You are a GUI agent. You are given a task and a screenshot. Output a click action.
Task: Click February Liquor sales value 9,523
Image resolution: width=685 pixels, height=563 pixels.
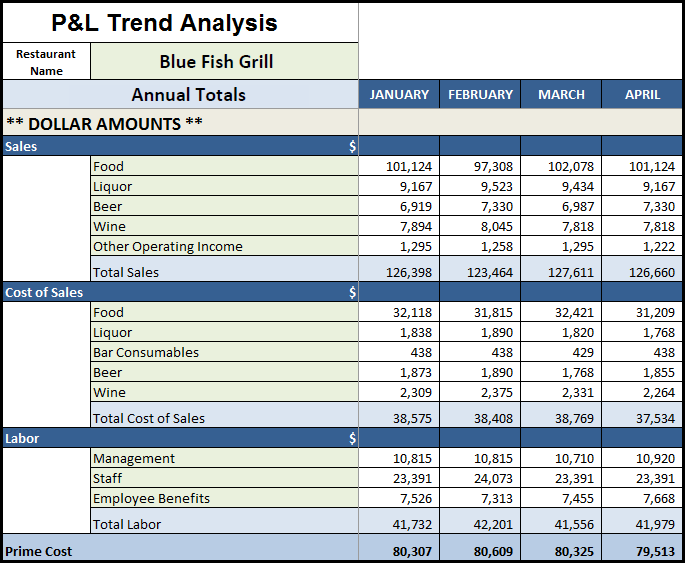[x=480, y=186]
